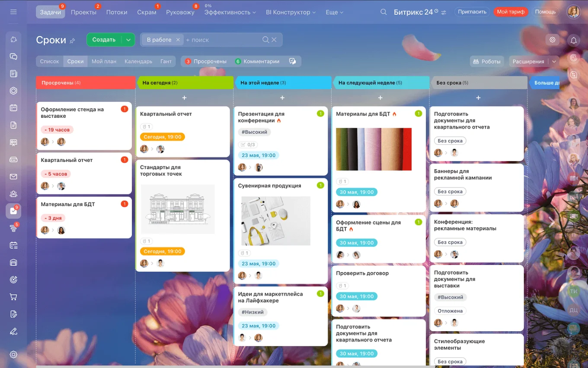
Task: Click the Мой тариф button
Action: [x=511, y=12]
